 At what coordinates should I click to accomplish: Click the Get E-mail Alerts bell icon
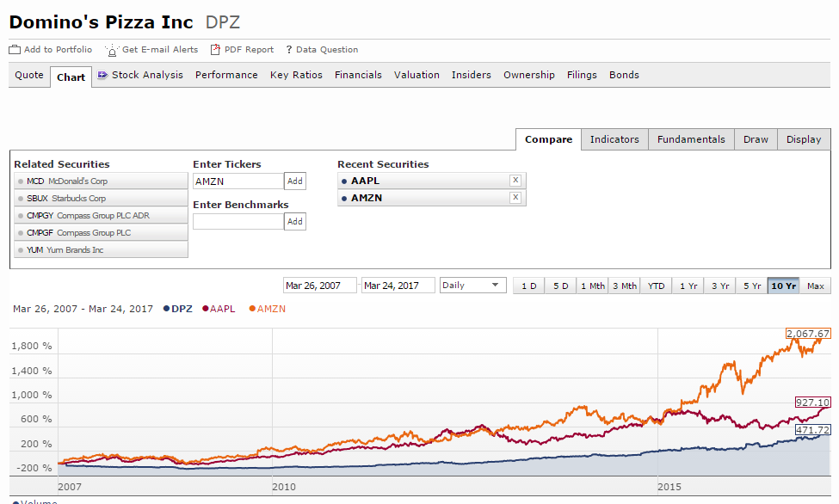tap(111, 50)
